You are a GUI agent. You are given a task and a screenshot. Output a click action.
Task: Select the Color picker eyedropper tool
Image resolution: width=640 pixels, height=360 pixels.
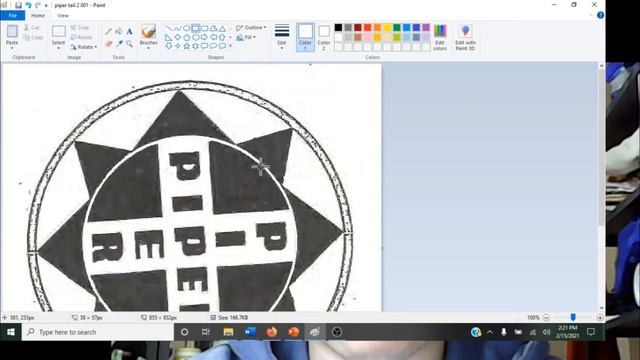tap(119, 44)
